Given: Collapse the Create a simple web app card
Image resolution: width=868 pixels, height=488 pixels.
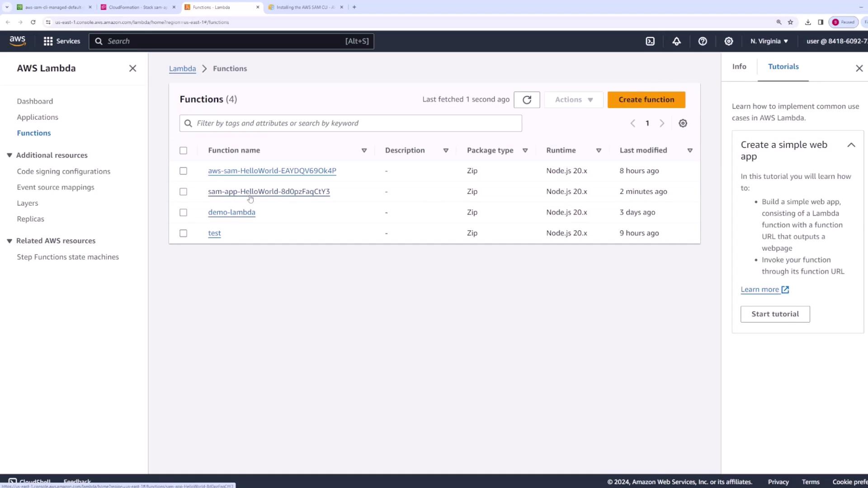Looking at the screenshot, I should click(x=851, y=145).
